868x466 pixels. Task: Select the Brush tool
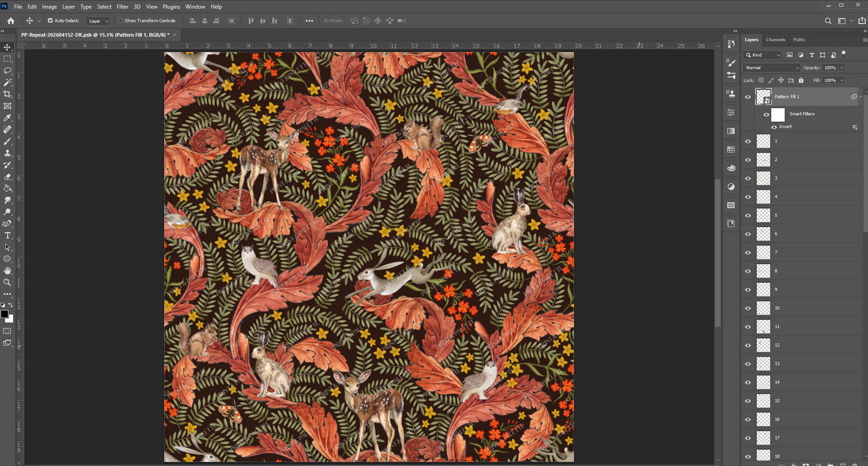click(8, 141)
